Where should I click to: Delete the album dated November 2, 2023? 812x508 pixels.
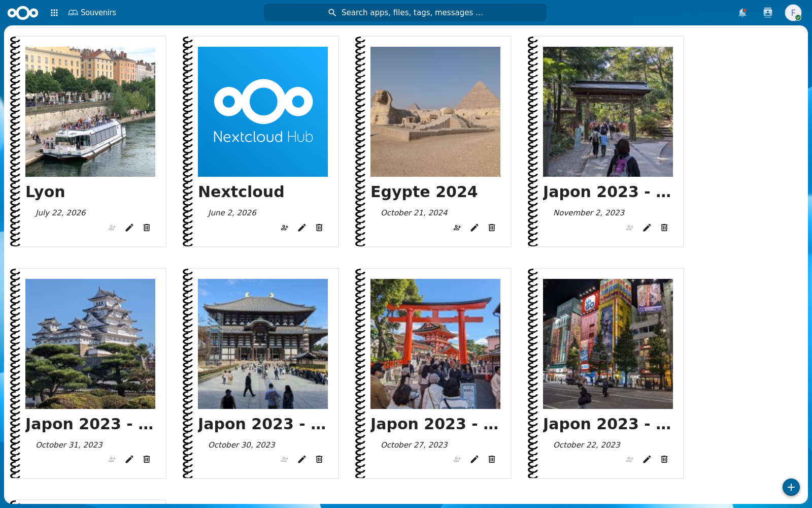tap(664, 228)
